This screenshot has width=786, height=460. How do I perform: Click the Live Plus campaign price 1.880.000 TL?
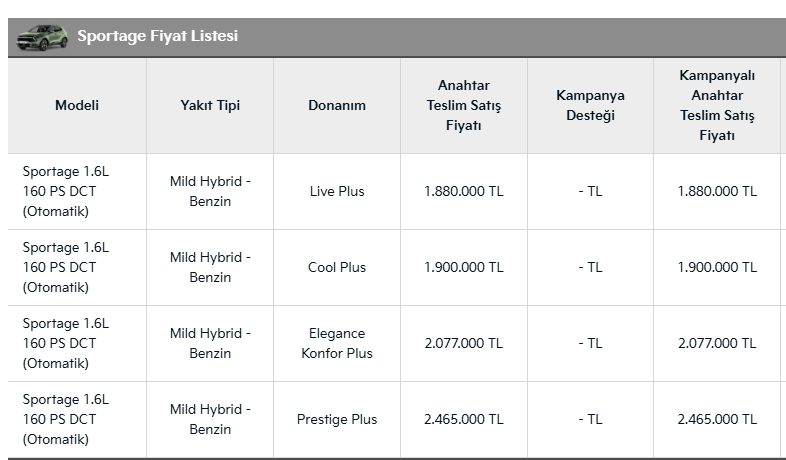[x=717, y=191]
